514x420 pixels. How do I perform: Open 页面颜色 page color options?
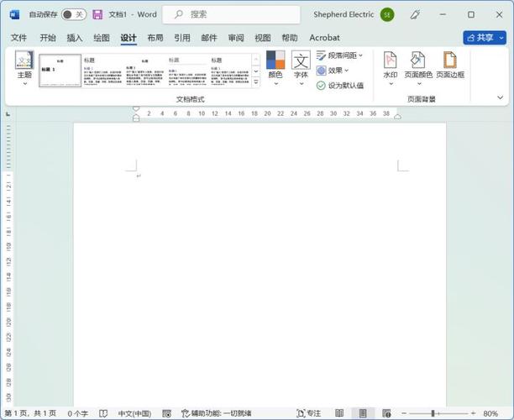point(418,68)
